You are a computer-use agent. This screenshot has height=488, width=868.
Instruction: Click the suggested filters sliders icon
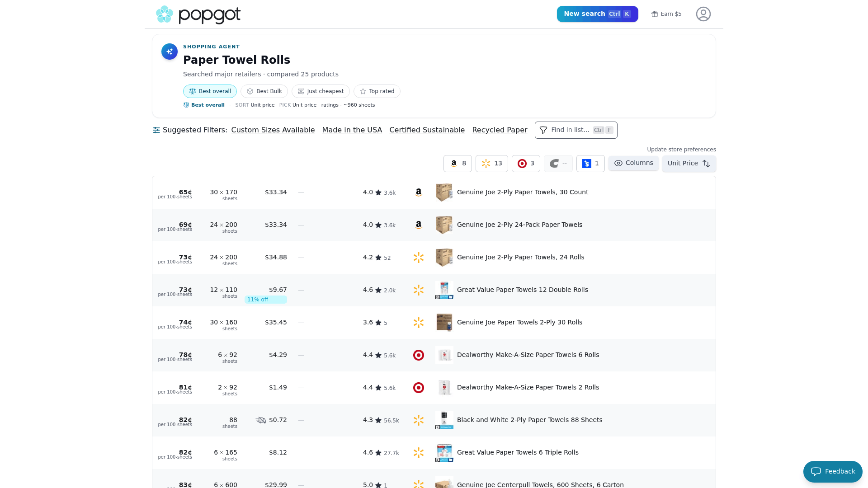(x=156, y=130)
